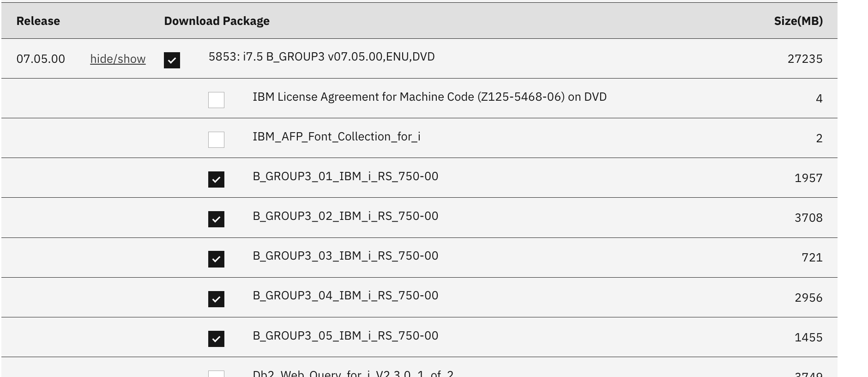Collapse release 07.05.00 via hide/show link
Screen dimensions: 868x377
pyautogui.click(x=117, y=59)
